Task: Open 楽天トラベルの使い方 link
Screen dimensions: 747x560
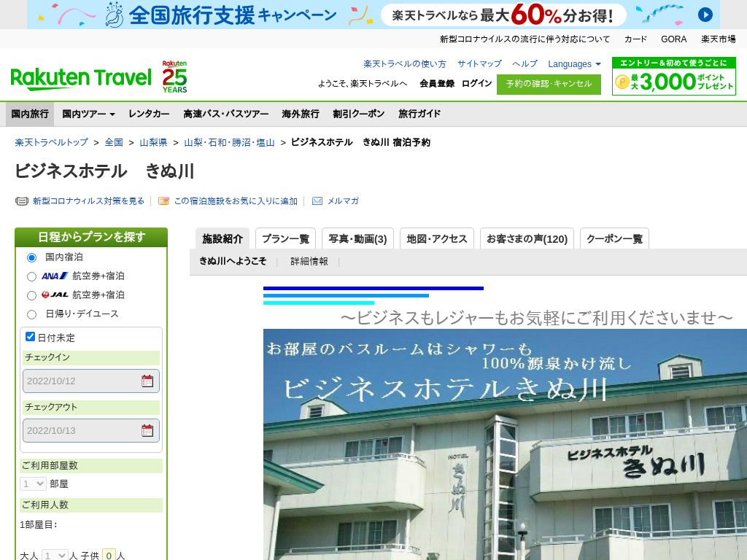Action: coord(404,64)
